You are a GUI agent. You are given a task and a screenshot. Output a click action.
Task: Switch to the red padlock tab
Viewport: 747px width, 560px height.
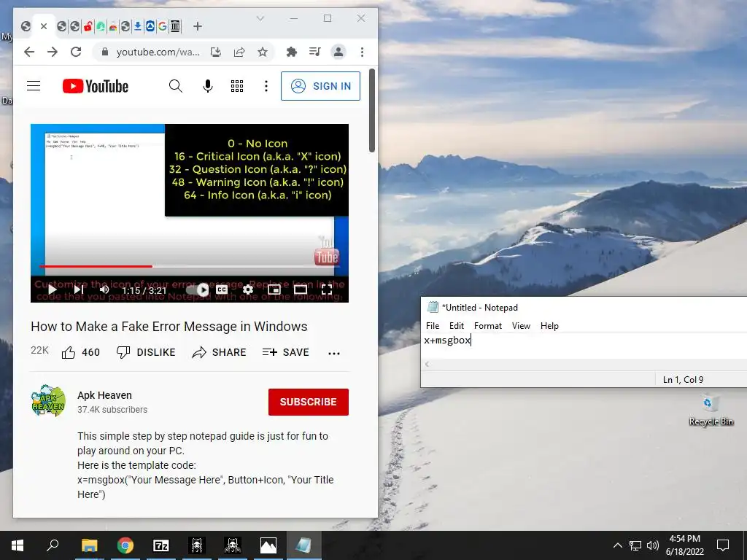[x=88, y=26]
